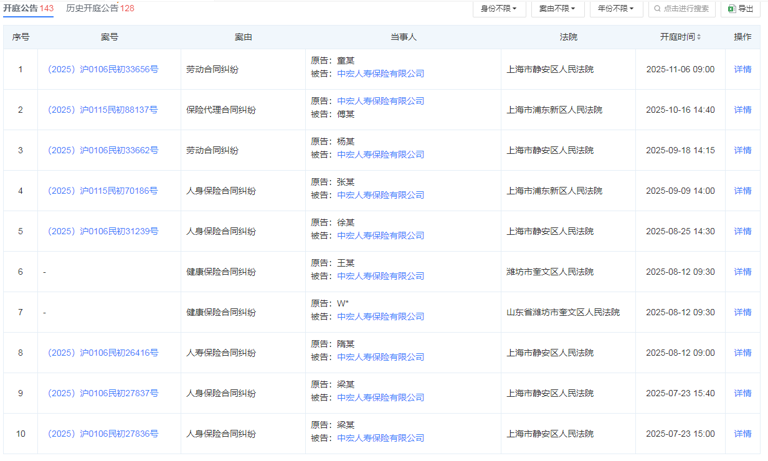
Task: Open 中宏人寿保险有限公司 link in 徐某 row
Action: click(381, 236)
